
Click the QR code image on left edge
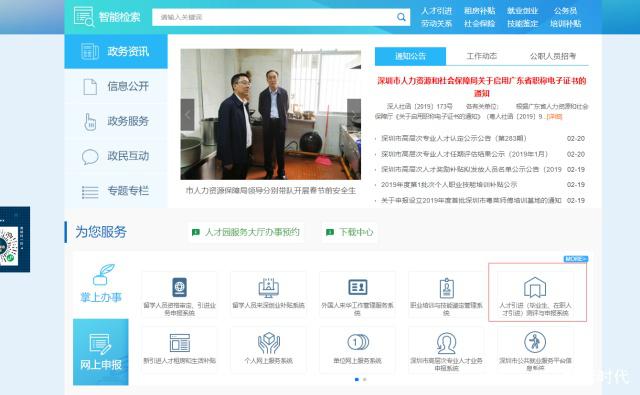pyautogui.click(x=9, y=246)
